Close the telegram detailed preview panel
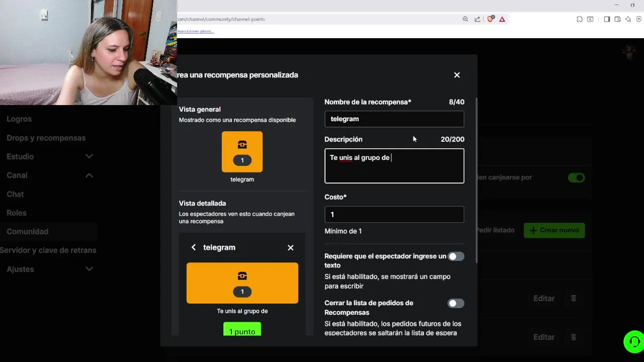This screenshot has width=644, height=362. (290, 247)
